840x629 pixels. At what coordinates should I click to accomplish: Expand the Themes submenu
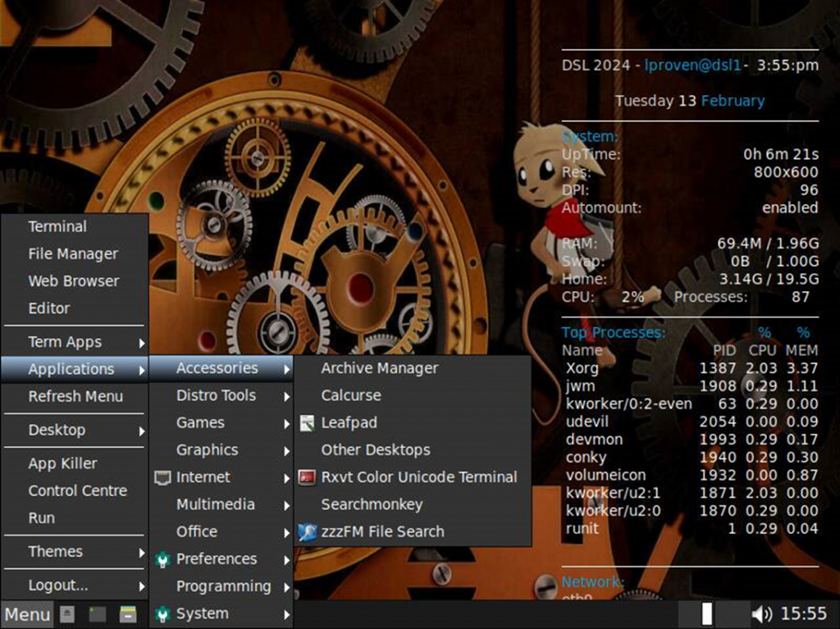pyautogui.click(x=75, y=552)
